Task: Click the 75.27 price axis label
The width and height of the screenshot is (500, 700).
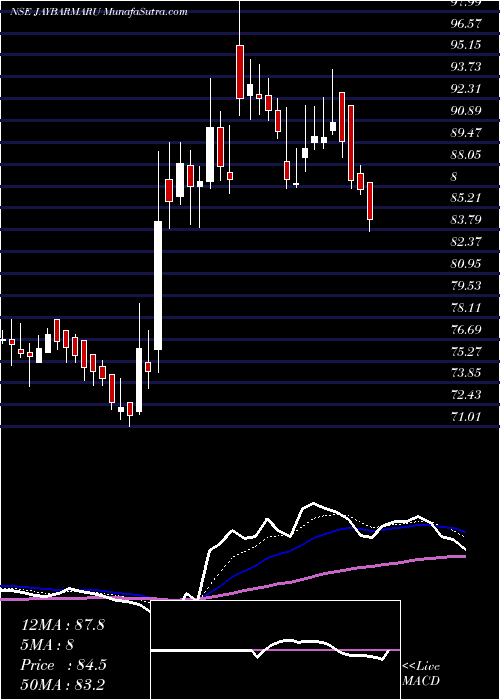Action: 466,351
